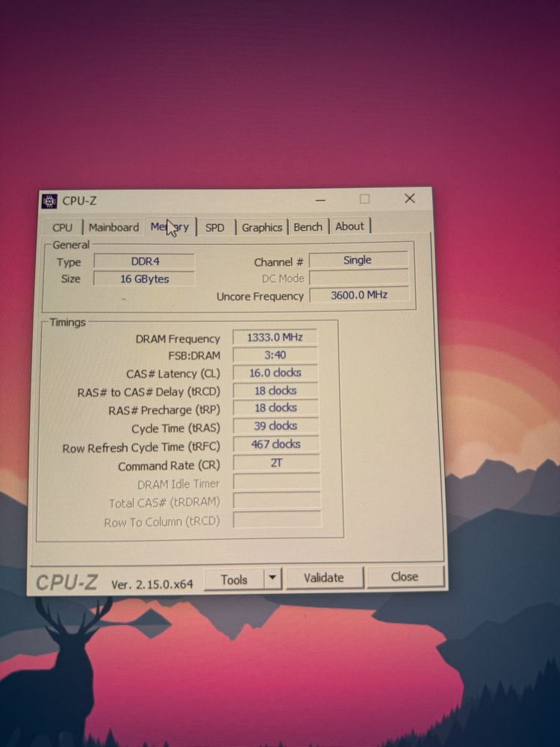Select the Memory tab
Image resolution: width=560 pixels, height=747 pixels.
click(170, 227)
